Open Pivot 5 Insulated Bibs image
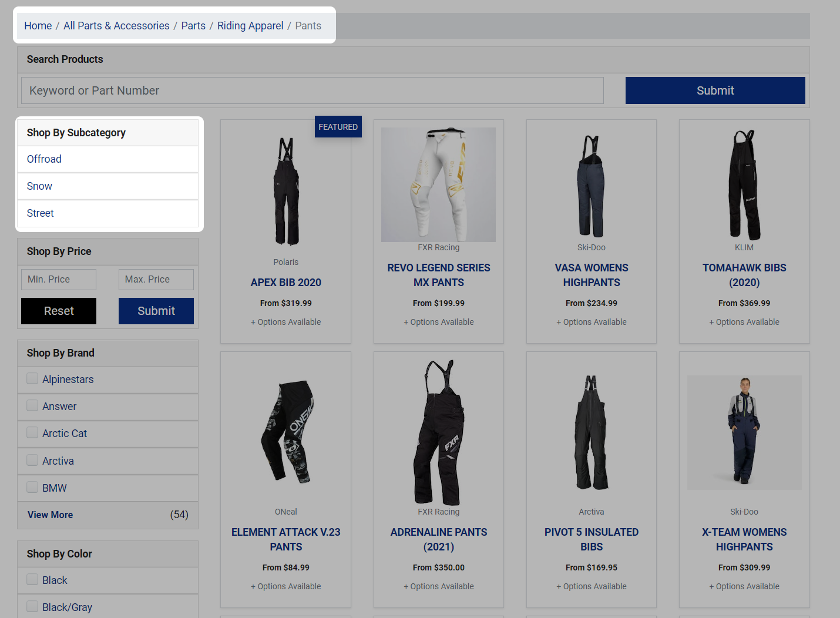This screenshot has height=618, width=840. click(592, 432)
